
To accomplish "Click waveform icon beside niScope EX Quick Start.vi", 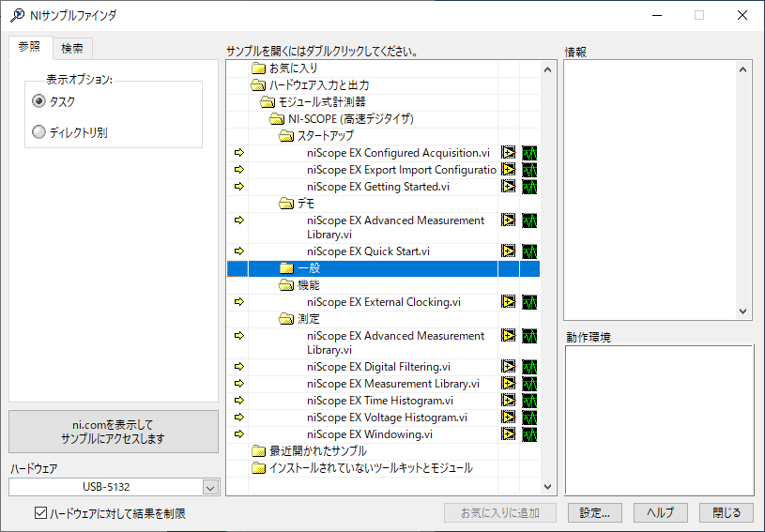I will [529, 251].
